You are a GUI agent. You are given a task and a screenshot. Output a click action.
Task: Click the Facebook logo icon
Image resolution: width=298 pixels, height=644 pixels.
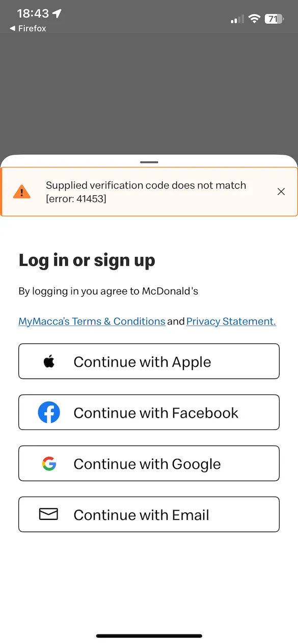[49, 412]
